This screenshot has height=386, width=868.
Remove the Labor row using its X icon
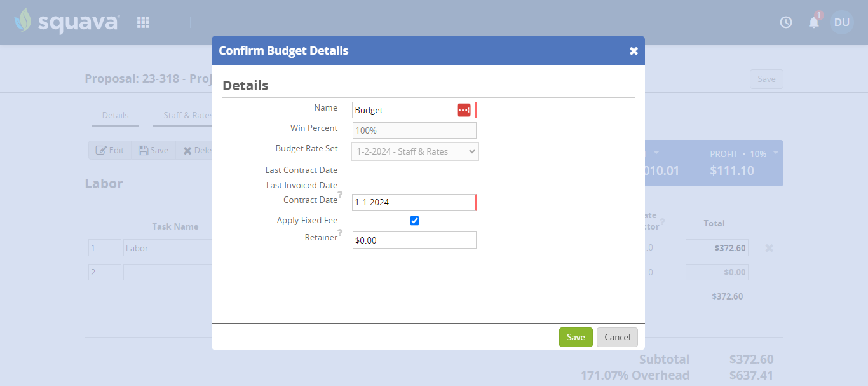click(x=769, y=248)
